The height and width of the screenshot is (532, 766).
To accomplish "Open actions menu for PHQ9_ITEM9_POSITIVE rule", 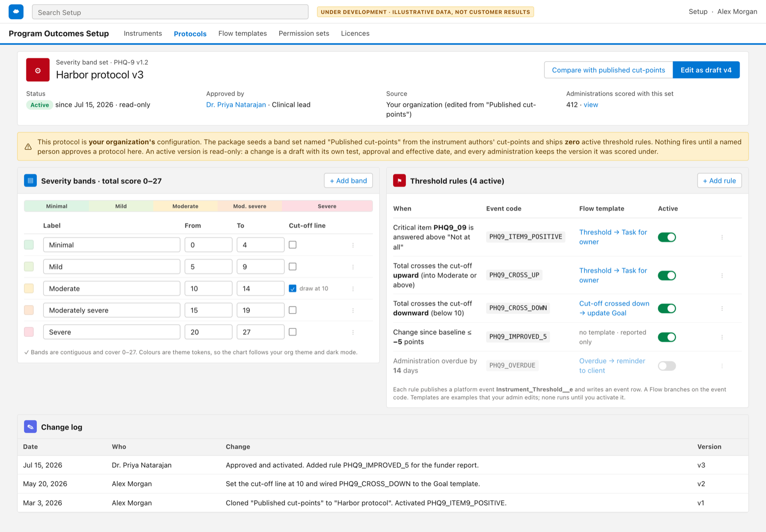I will [x=722, y=237].
